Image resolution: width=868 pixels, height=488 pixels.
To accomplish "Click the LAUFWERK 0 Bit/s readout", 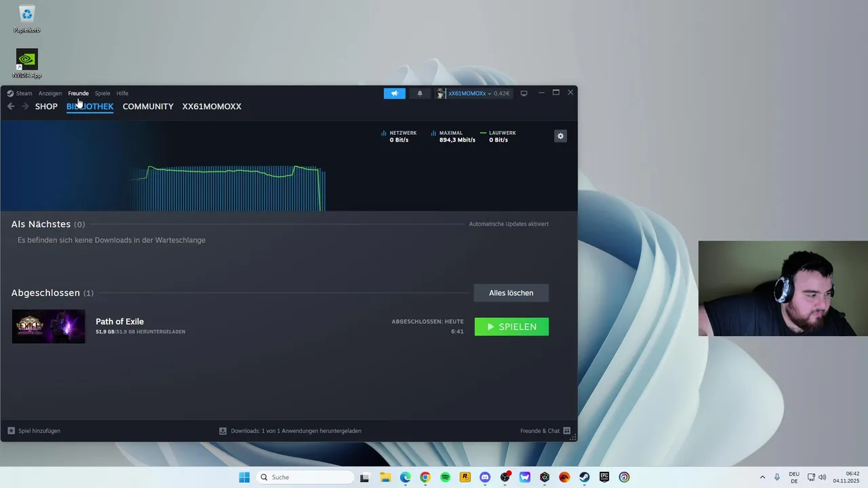I will click(498, 136).
